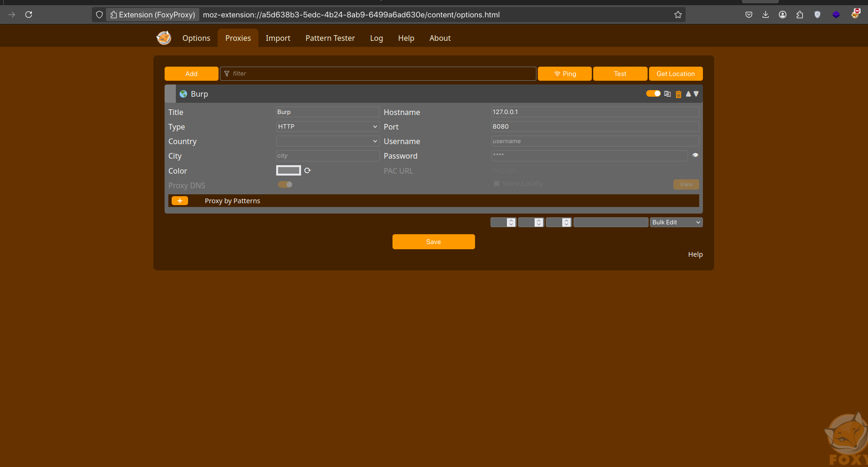The width and height of the screenshot is (868, 467).
Task: Open the Type dropdown set to HTTP
Action: [327, 127]
